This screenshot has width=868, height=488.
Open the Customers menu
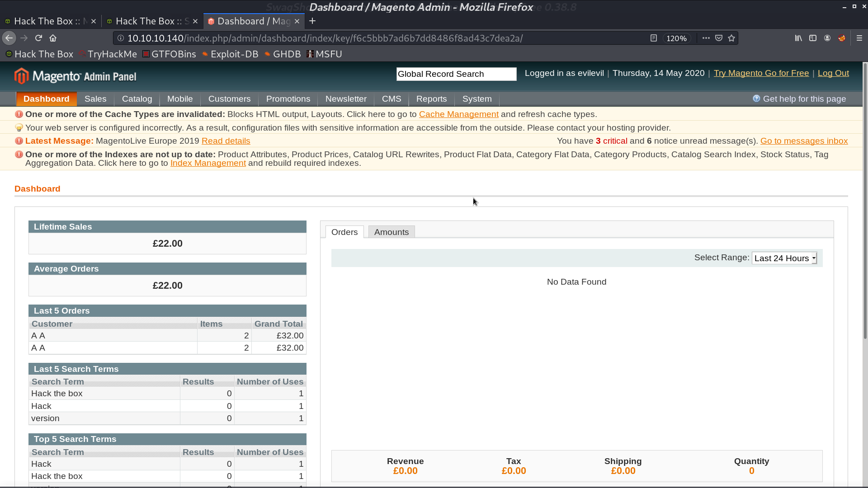pos(229,99)
